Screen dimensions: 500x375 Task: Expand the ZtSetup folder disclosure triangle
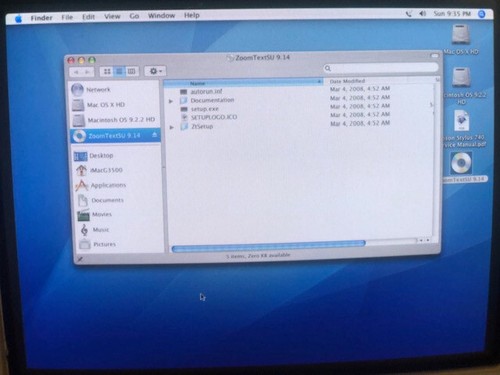click(x=172, y=127)
